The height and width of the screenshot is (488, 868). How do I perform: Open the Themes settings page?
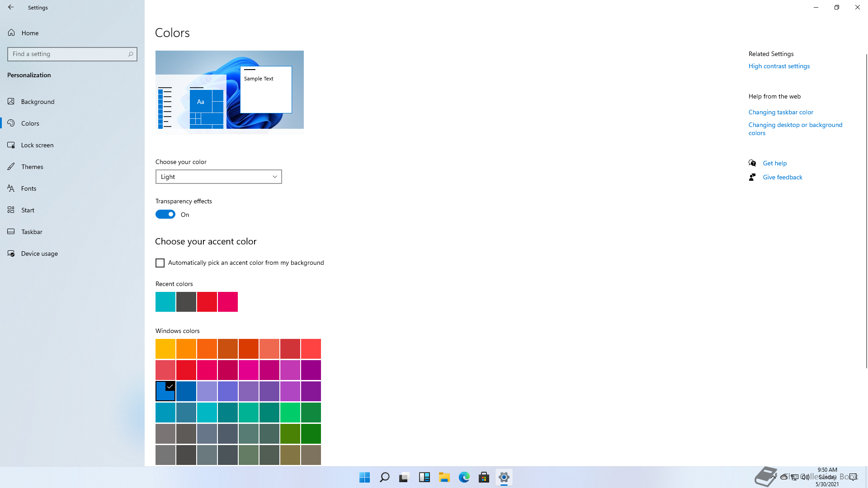pyautogui.click(x=72, y=167)
